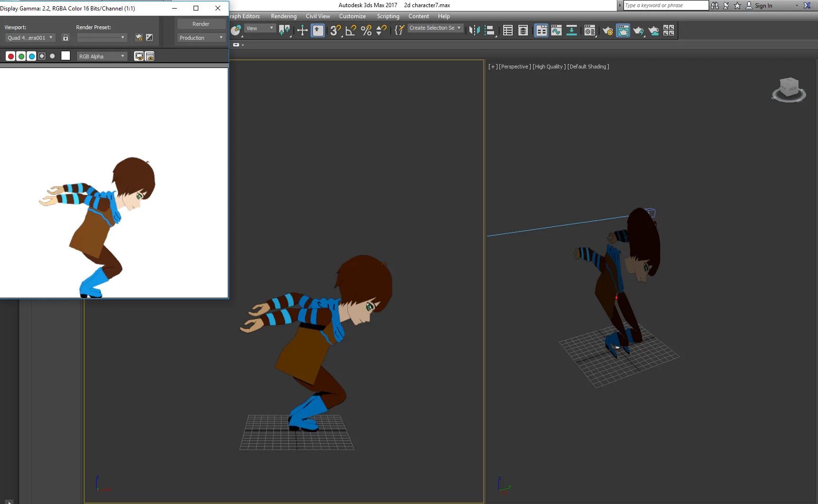Expand the Production render mode dropdown
This screenshot has height=504, width=818.
click(x=201, y=38)
